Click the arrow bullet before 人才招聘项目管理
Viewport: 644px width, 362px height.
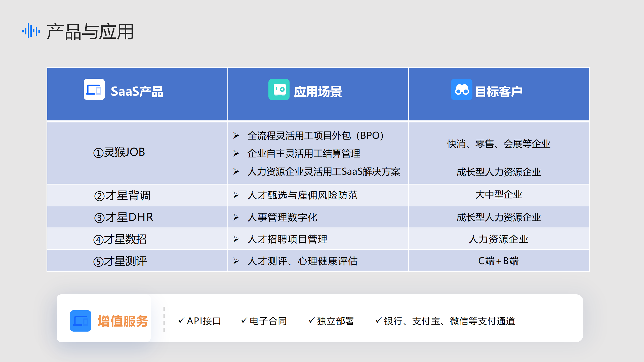pos(236,239)
